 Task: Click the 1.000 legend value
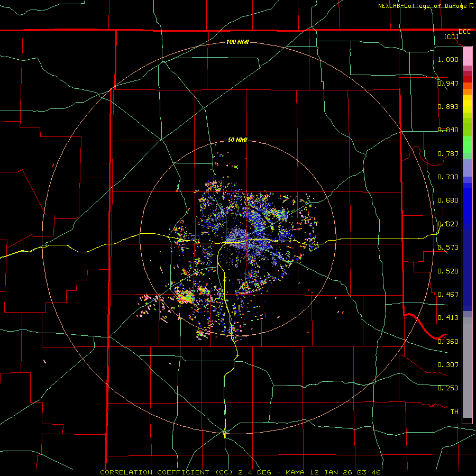pyautogui.click(x=448, y=59)
